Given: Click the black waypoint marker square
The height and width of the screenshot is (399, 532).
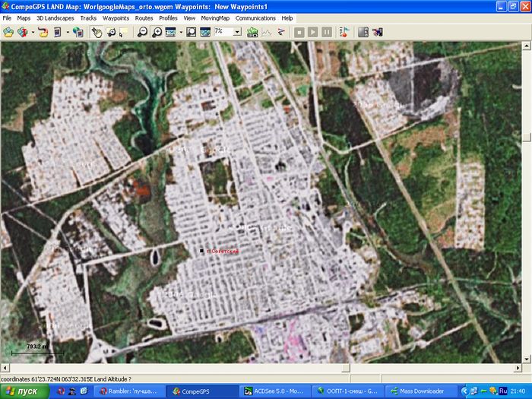Looking at the screenshot, I should (x=202, y=251).
